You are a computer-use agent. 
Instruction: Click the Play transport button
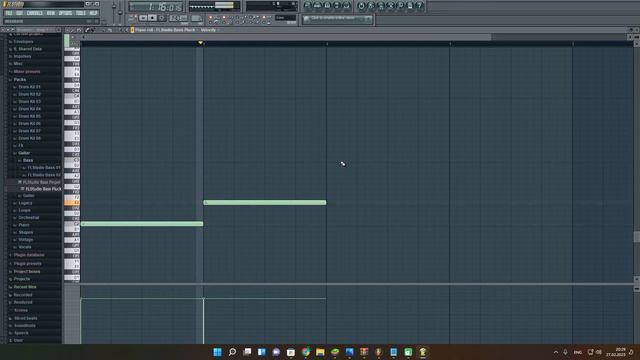coord(143,18)
